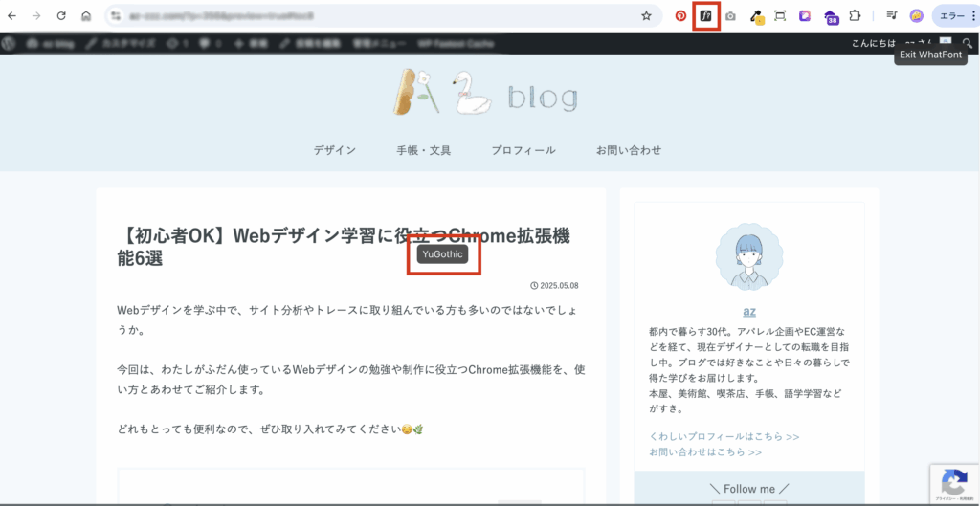Viewport: 980px width, 506px height.
Task: Open the 手帳・文具 navigation menu item
Action: tap(423, 150)
